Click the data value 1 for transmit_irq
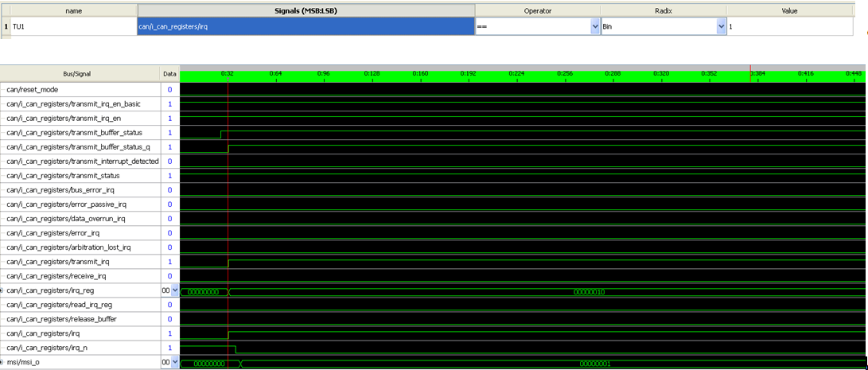The image size is (868, 370). 170,262
